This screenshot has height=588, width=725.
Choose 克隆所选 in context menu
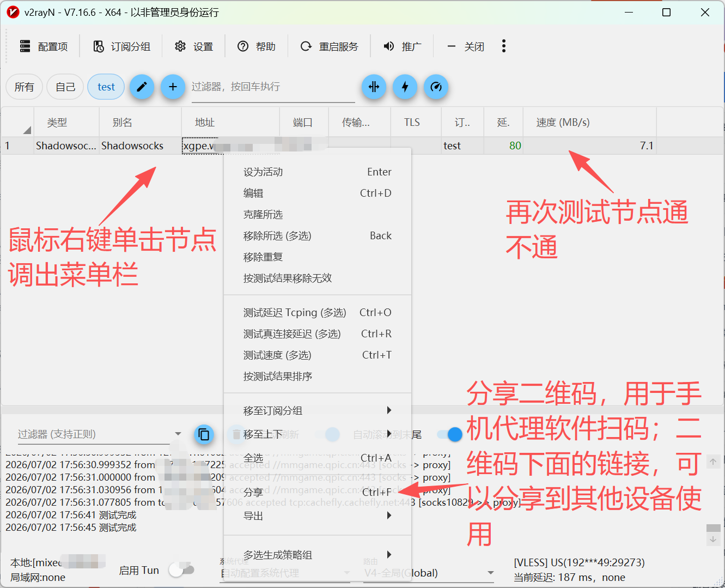tap(317, 214)
